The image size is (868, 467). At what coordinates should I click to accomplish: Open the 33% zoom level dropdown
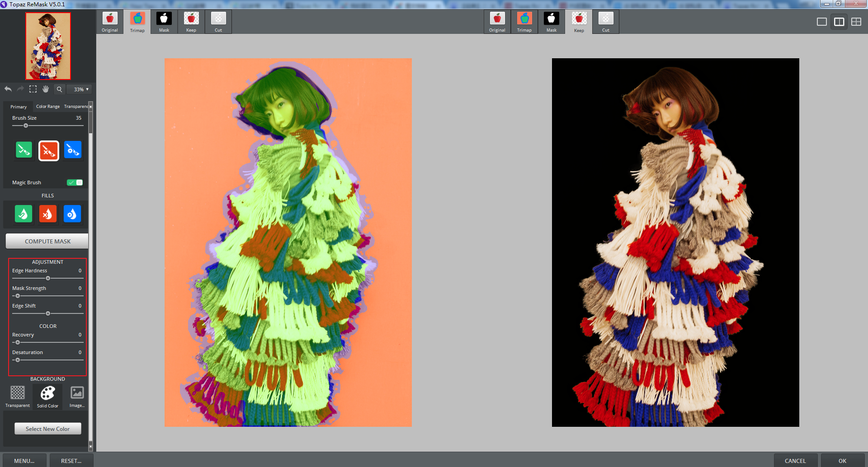[x=80, y=89]
